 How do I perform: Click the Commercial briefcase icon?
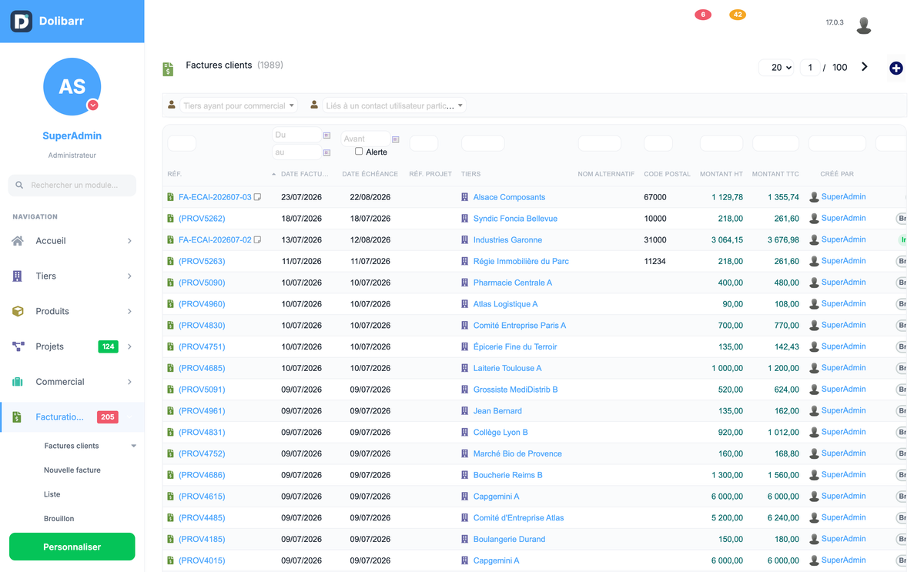tap(18, 382)
